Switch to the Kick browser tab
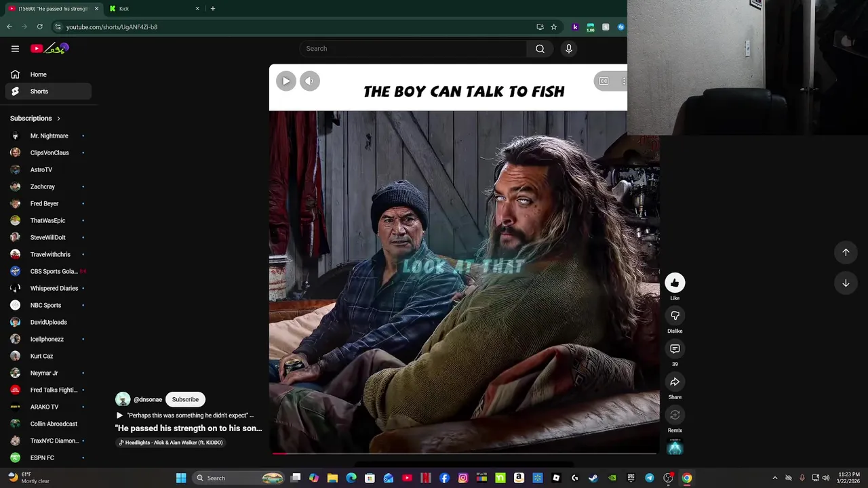 [x=154, y=9]
